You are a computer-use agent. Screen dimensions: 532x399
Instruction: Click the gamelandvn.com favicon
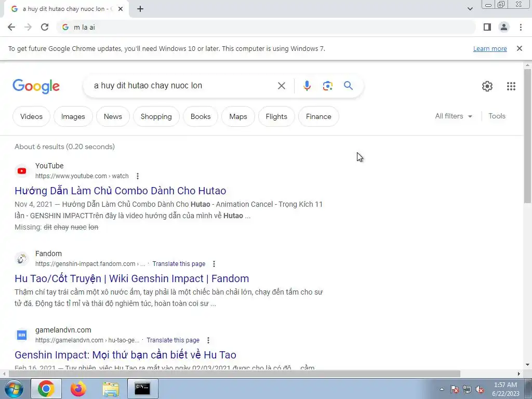[22, 335]
